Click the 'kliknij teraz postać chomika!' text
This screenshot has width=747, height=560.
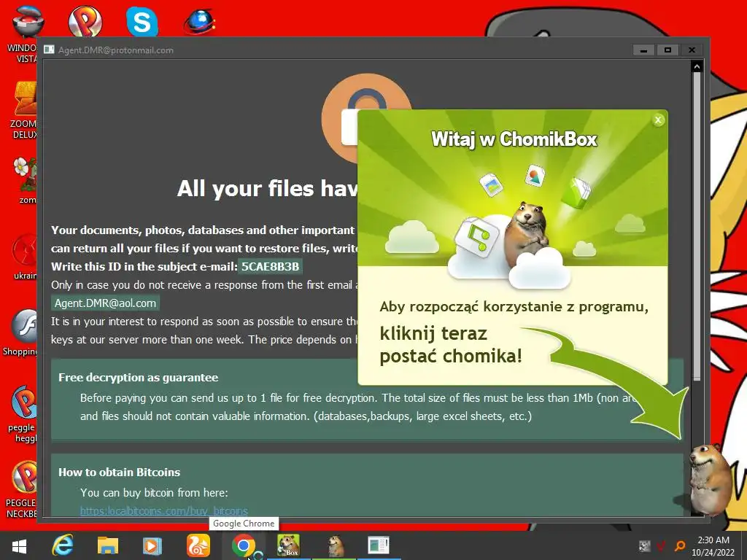451,345
